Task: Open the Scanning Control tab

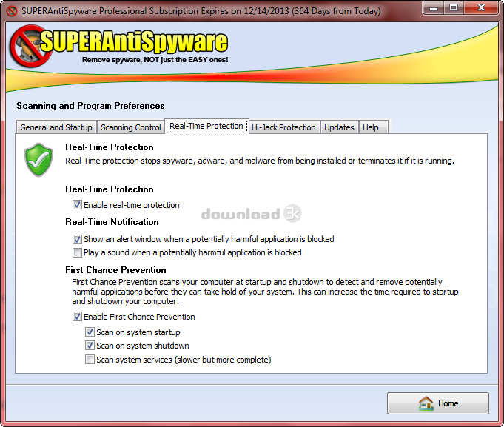Action: coord(131,127)
